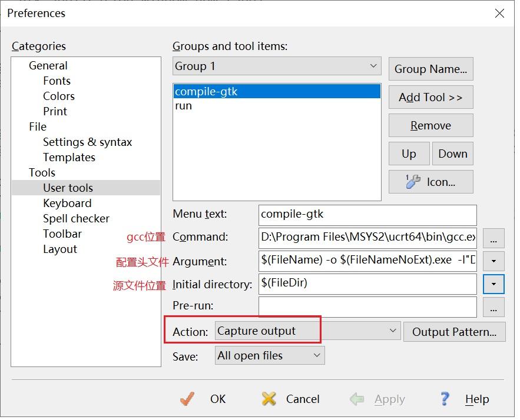This screenshot has width=520, height=420.
Task: Open the Argument parameter dropdown arrow
Action: pos(493,261)
